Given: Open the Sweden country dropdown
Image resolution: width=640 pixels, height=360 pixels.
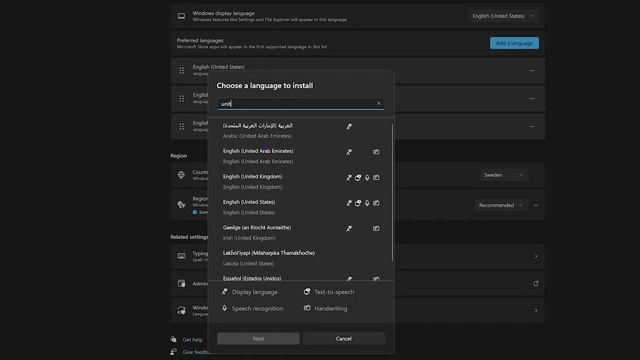Looking at the screenshot, I should tap(503, 175).
